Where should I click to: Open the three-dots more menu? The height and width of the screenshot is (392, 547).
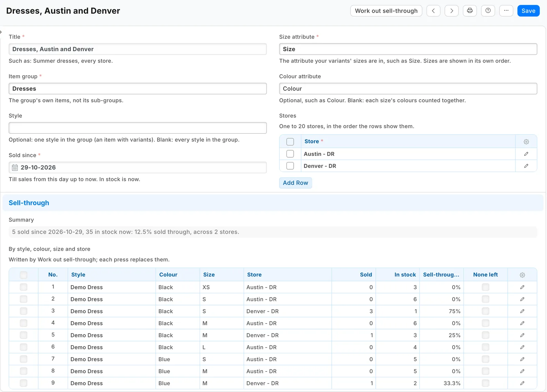pos(506,11)
